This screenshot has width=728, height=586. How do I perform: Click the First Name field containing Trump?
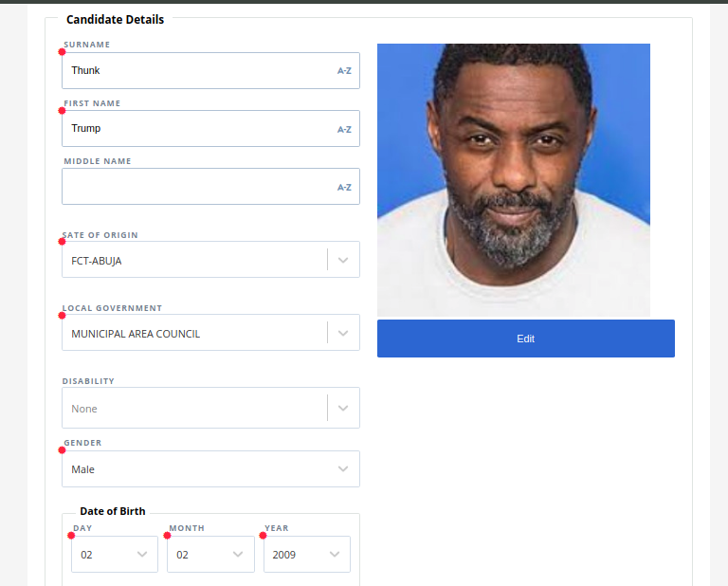click(194, 129)
